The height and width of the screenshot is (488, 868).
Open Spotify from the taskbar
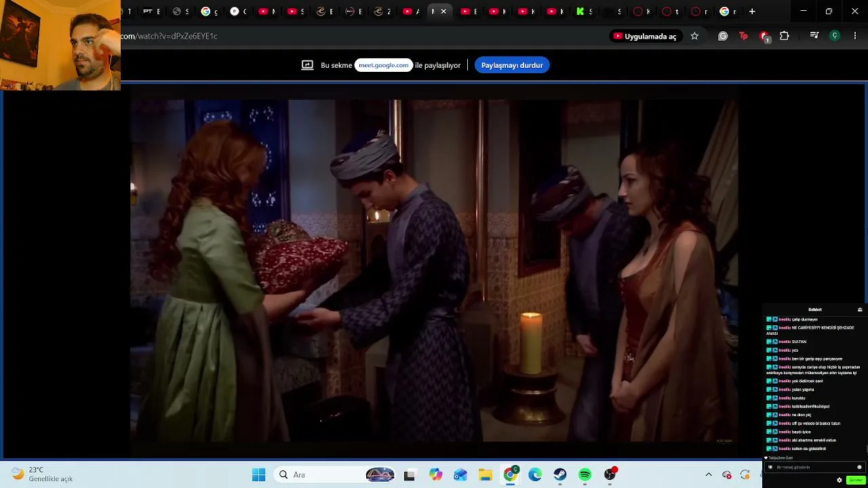[585, 475]
